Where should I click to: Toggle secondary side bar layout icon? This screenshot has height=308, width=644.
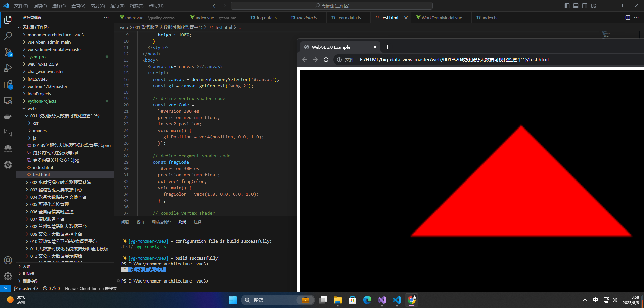click(x=585, y=6)
